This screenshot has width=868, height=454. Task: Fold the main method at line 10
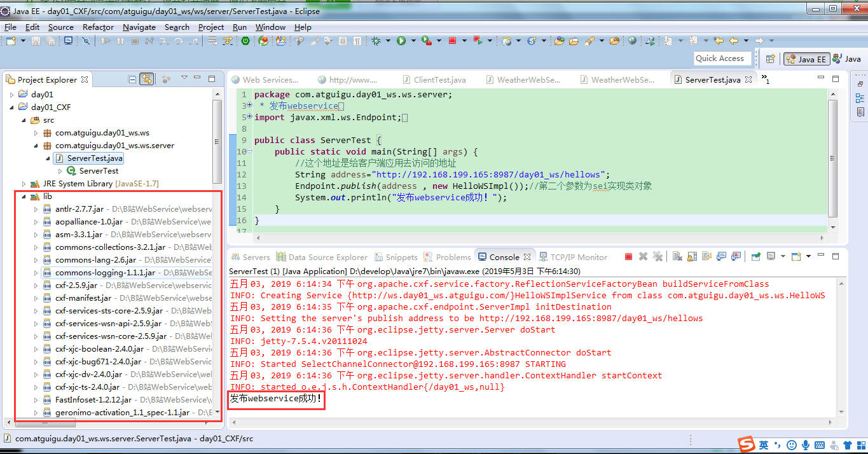[251, 151]
